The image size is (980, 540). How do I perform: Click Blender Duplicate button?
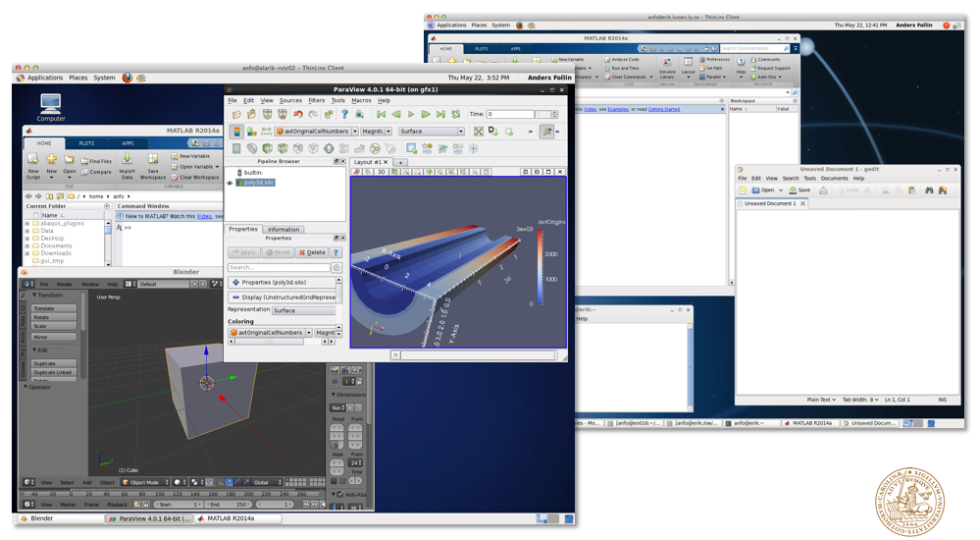tap(54, 363)
